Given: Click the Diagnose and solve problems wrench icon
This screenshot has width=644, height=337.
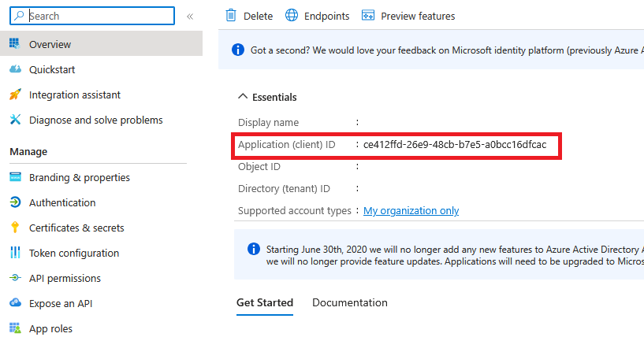Looking at the screenshot, I should [x=15, y=120].
